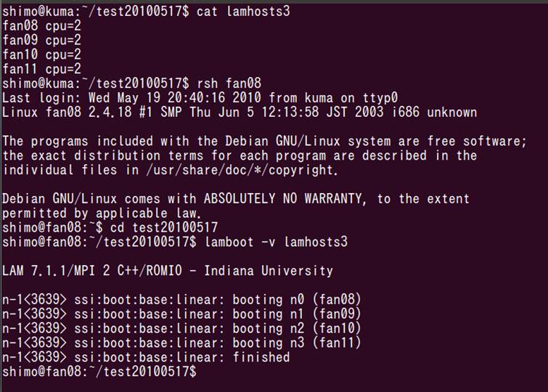The image size is (548, 392).
Task: Click the "booting n2 (fan10)" output line
Action: pyautogui.click(x=296, y=328)
